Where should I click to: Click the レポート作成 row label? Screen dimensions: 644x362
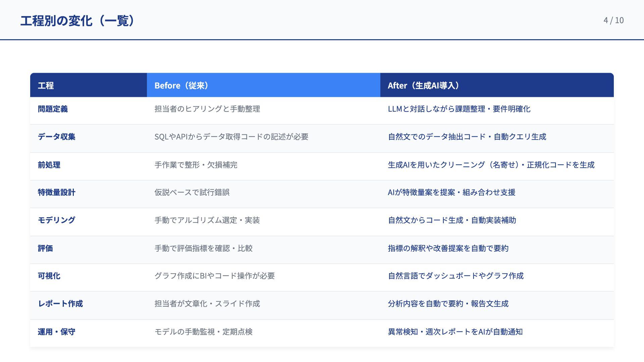coord(60,304)
